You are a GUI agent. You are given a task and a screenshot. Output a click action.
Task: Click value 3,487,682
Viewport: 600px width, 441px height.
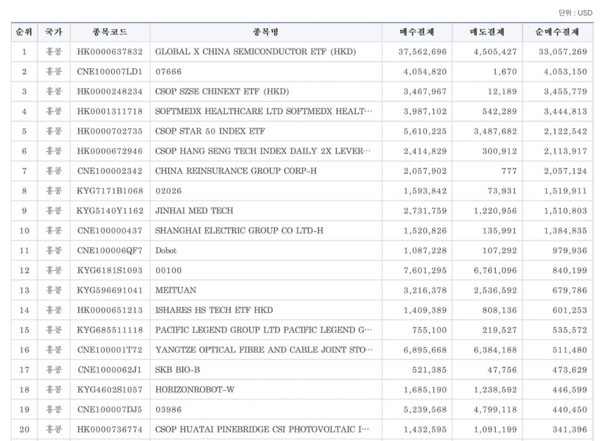click(496, 131)
